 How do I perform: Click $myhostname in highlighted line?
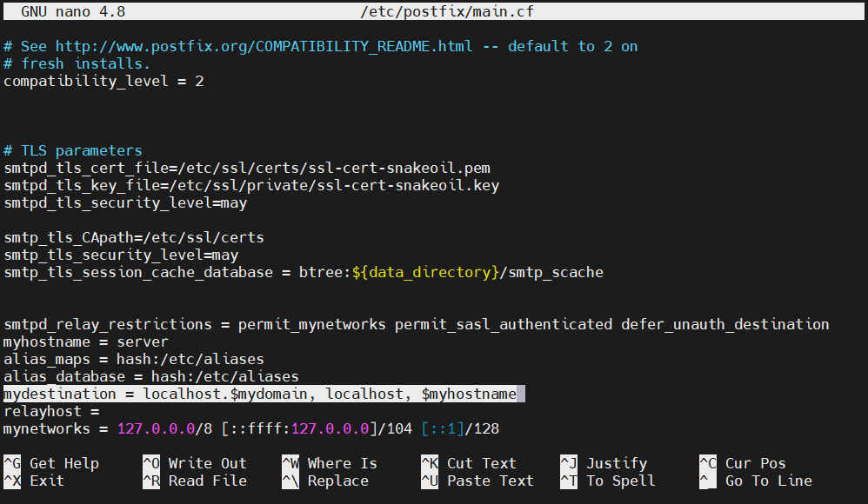coord(469,394)
